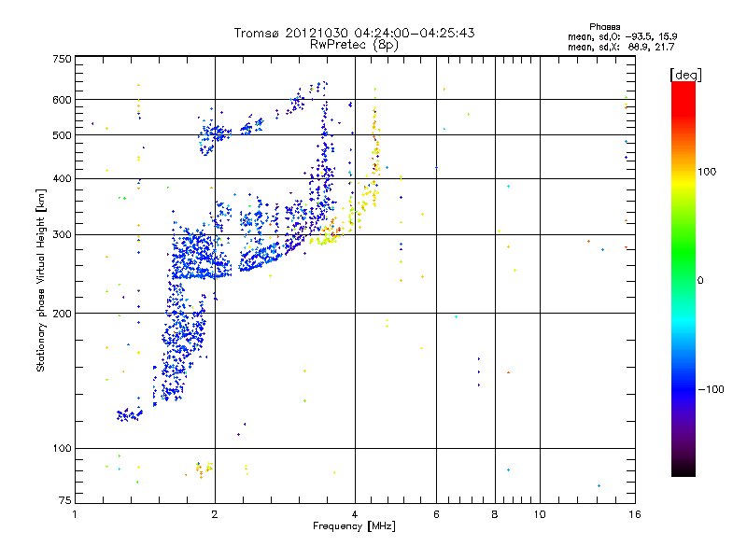This screenshot has height=560, width=747.
Task: Click the 'Phases' header text
Action: click(604, 27)
